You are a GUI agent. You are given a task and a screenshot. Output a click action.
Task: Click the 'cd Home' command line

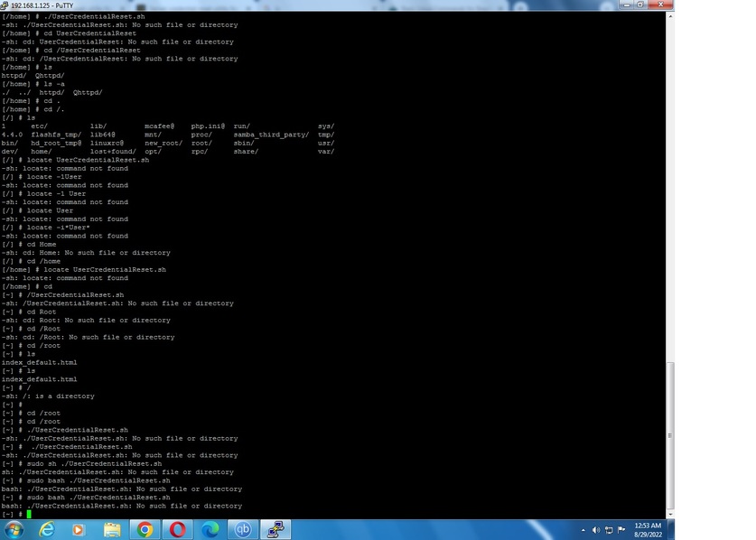[x=29, y=244]
